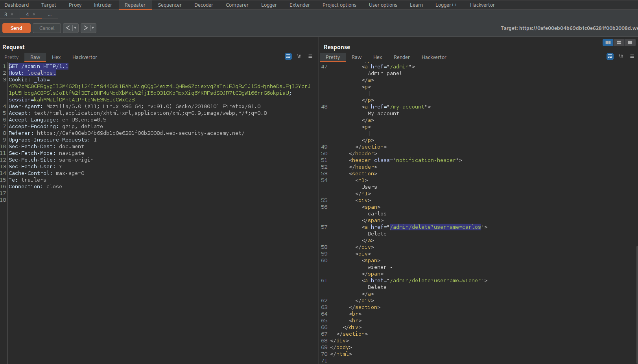Open the Dashboard tab

pos(17,5)
